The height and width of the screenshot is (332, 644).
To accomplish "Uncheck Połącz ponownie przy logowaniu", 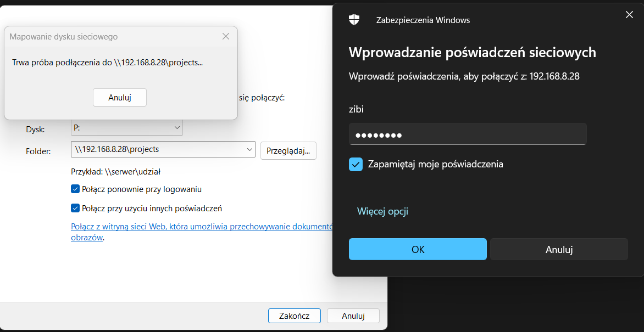I will (x=76, y=189).
